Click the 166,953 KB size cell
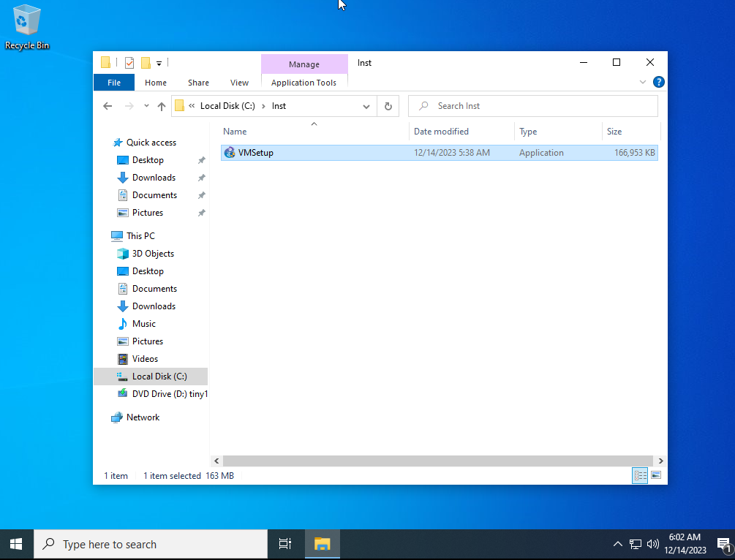735x560 pixels. pos(635,153)
